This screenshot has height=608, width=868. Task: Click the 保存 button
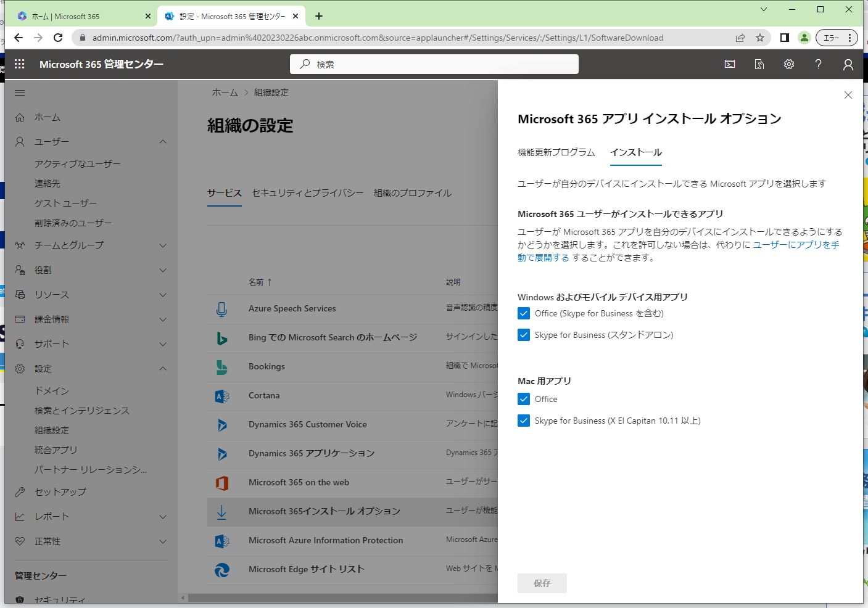pyautogui.click(x=542, y=583)
